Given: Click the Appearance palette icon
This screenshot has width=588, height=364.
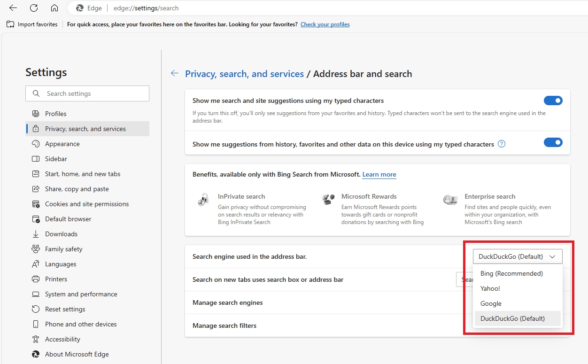Looking at the screenshot, I should (36, 144).
